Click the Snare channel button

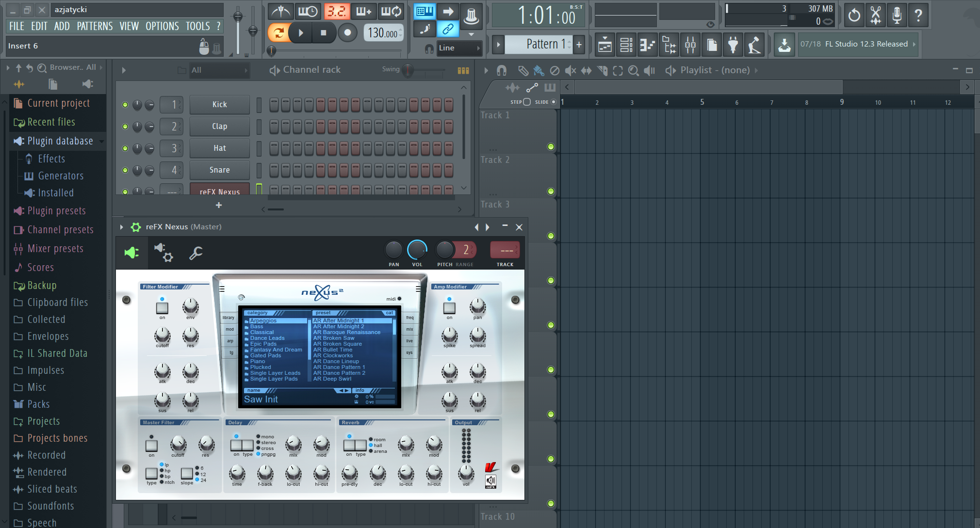[219, 170]
